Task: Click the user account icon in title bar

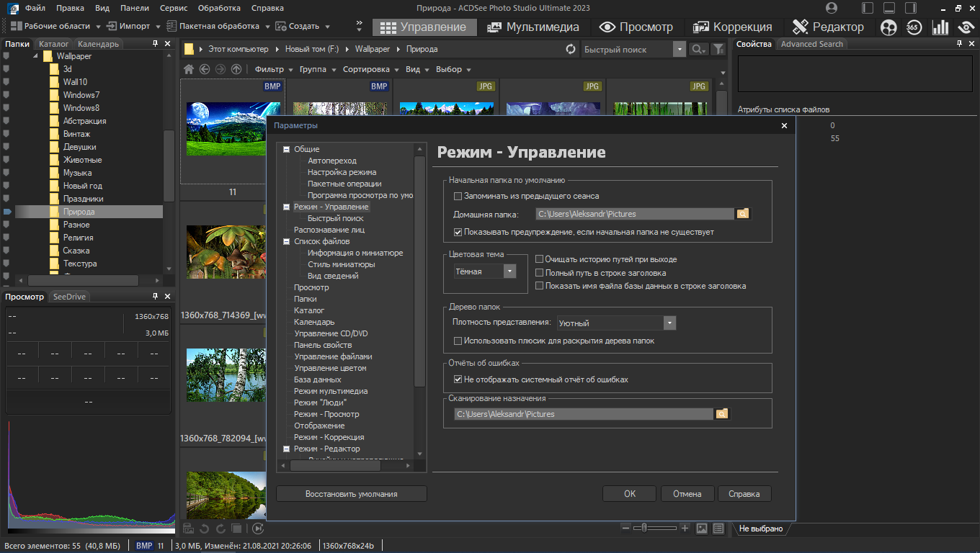Action: pos(832,8)
